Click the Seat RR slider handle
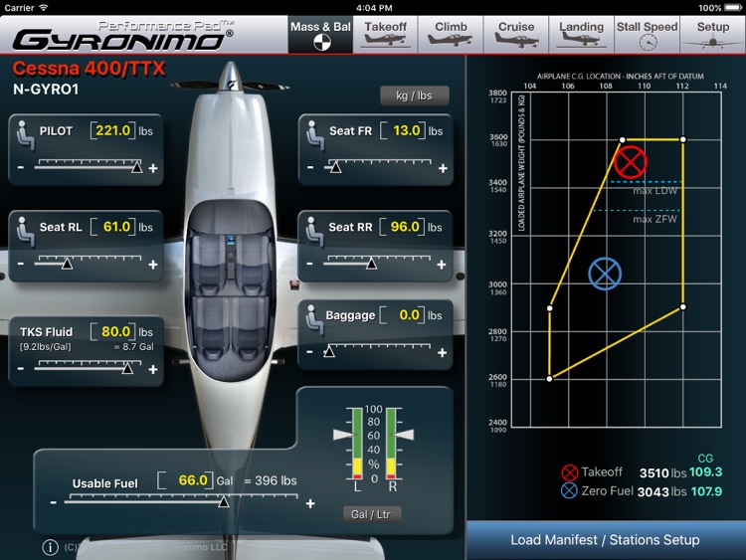The width and height of the screenshot is (746, 560). tap(372, 264)
